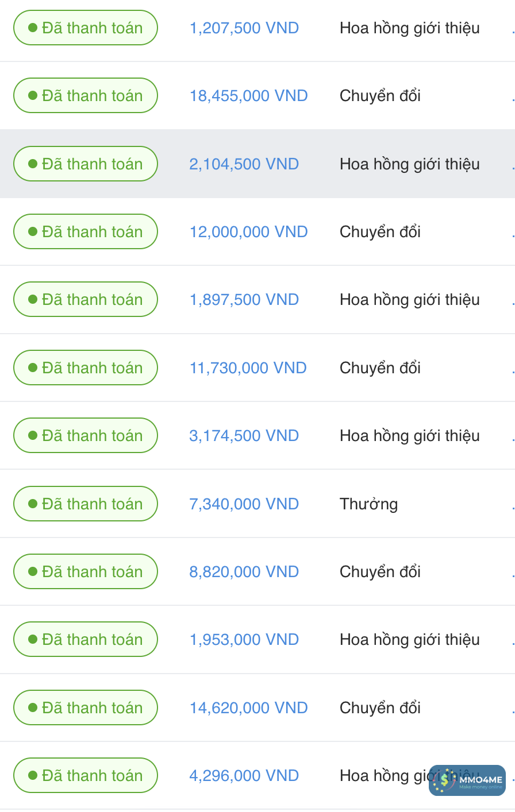Click Hoa hồng giới thiệu beside 1,953,000 VND
This screenshot has height=812, width=515.
click(x=409, y=640)
